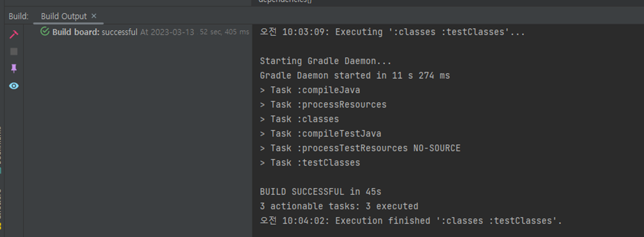Click the gray stop build square icon

coord(14,52)
